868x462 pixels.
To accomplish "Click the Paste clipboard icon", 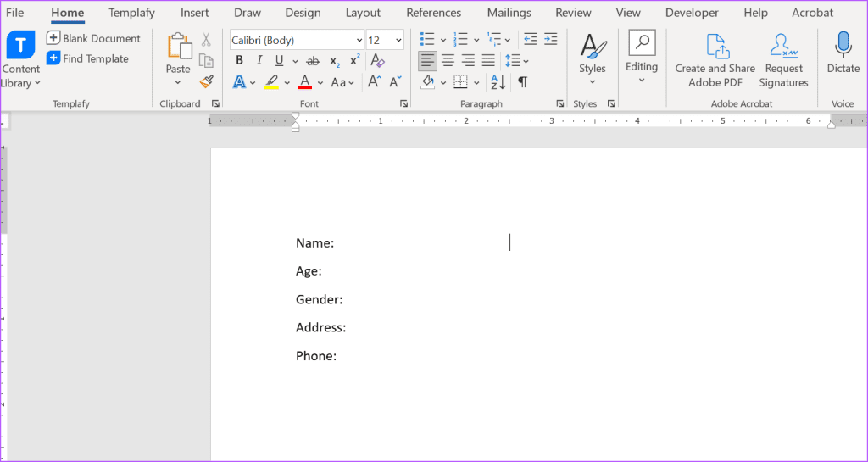I will [x=178, y=47].
